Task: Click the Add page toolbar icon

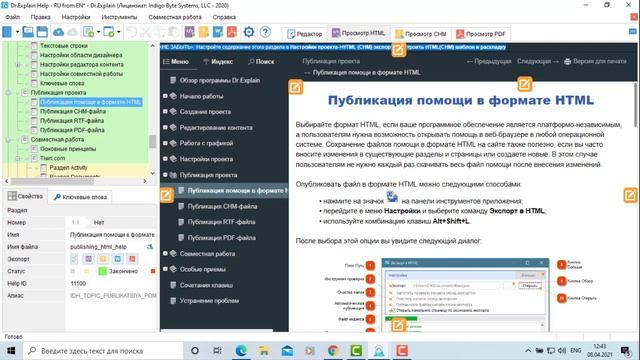Action: 109,32
